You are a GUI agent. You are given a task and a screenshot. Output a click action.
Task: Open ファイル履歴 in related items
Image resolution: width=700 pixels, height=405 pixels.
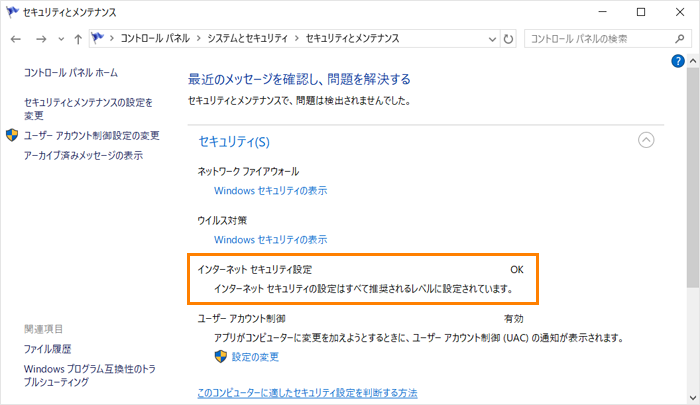(x=47, y=349)
